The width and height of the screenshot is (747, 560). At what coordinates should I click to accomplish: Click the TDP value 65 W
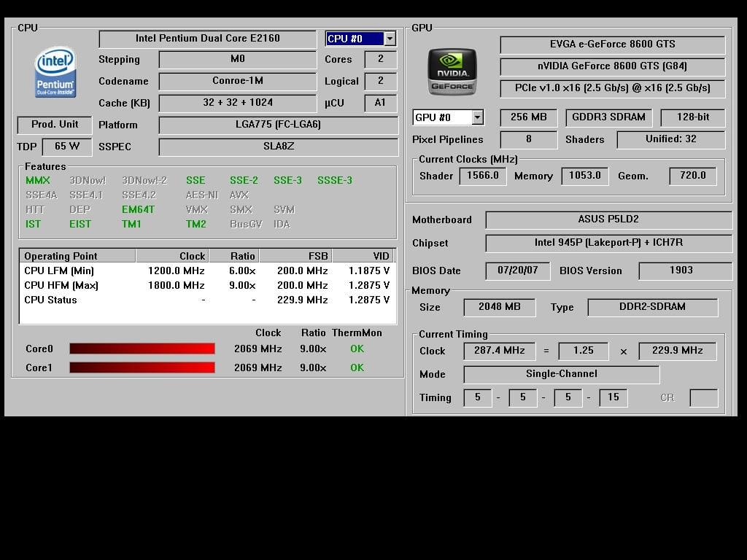pyautogui.click(x=66, y=147)
